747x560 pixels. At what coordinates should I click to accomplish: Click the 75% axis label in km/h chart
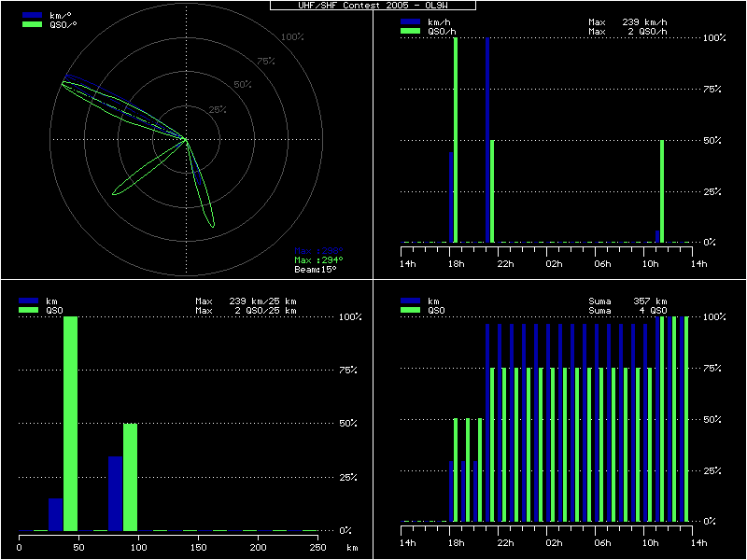coord(712,89)
